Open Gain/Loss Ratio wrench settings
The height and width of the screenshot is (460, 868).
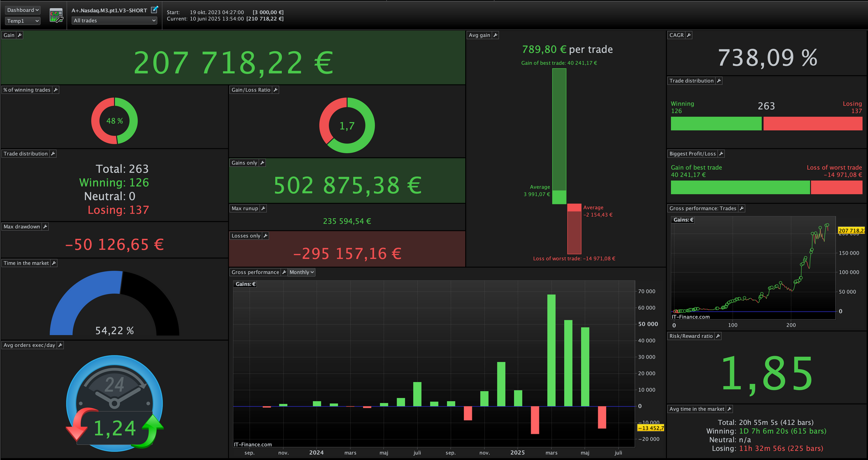point(276,90)
